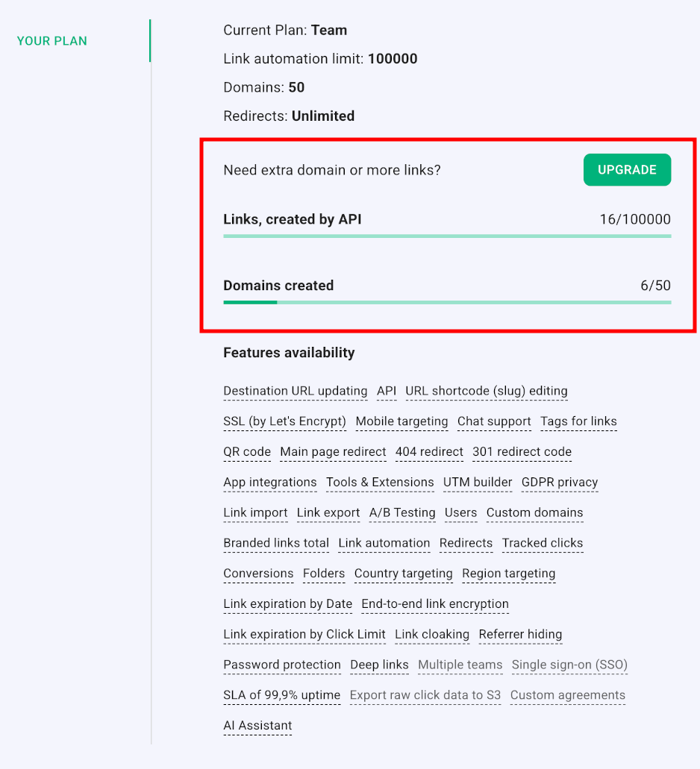Click the Links, created by API progress bar

(x=447, y=236)
